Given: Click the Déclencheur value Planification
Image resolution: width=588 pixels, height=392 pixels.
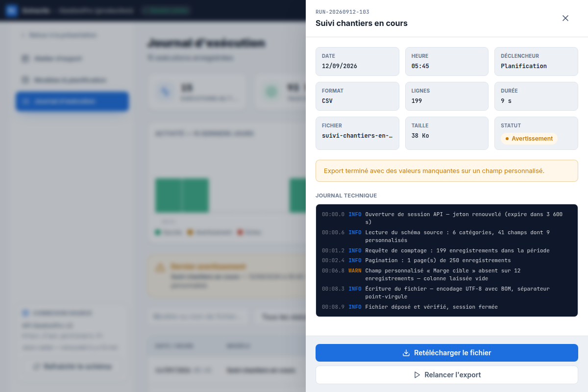Looking at the screenshot, I should click(x=524, y=66).
